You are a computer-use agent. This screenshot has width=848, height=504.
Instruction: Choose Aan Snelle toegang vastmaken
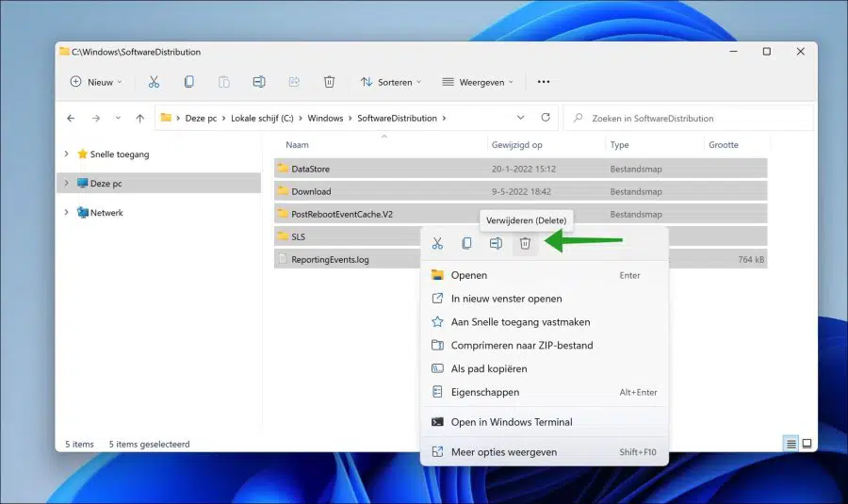pos(545,322)
